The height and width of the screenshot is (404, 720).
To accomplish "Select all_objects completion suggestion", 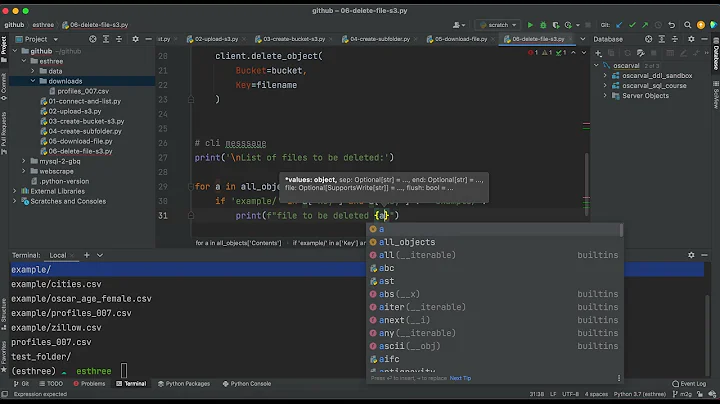I will pyautogui.click(x=494, y=242).
